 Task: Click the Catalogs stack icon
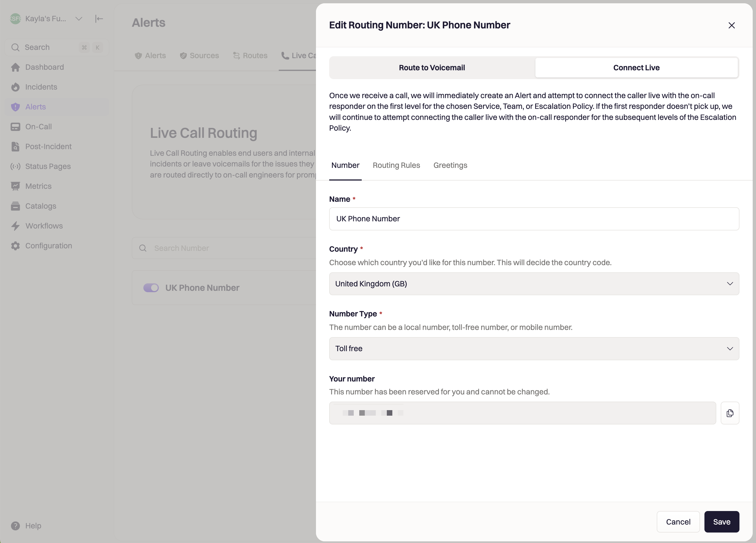[15, 206]
